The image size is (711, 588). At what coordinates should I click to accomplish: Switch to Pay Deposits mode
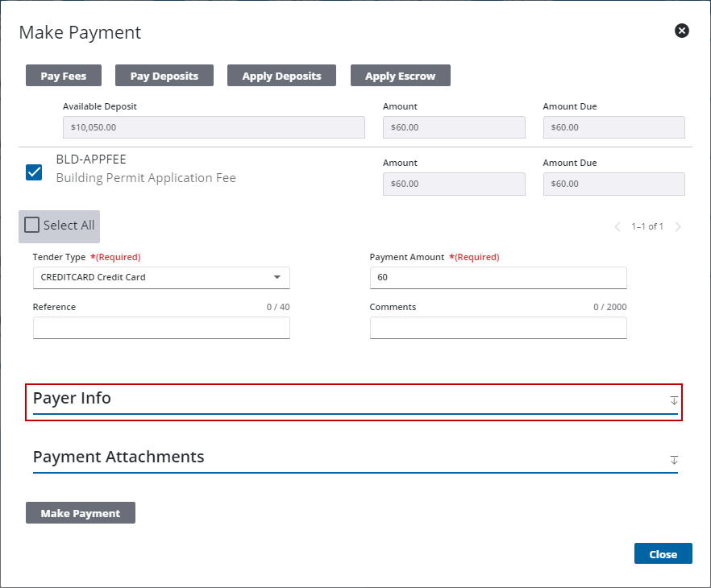pyautogui.click(x=164, y=76)
